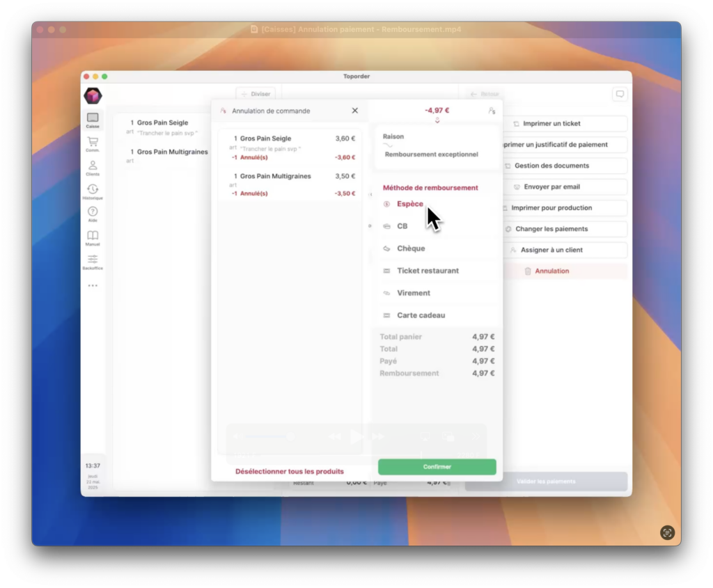Open the Manuel book icon

coord(93,238)
